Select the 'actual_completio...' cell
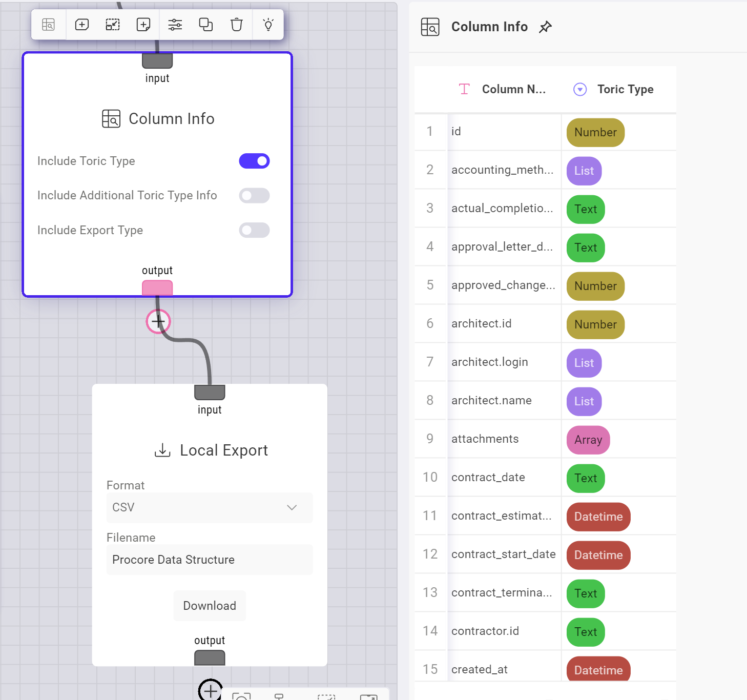 coord(504,209)
